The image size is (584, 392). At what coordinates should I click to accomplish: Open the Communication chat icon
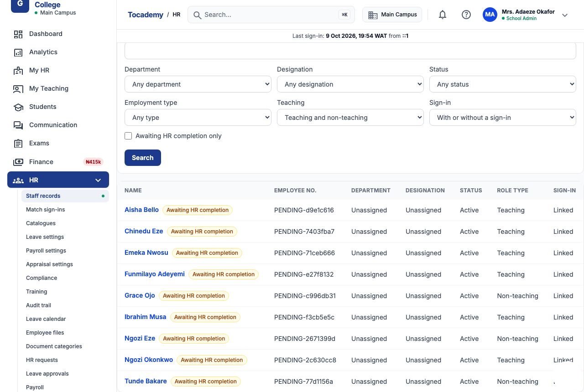pos(18,125)
